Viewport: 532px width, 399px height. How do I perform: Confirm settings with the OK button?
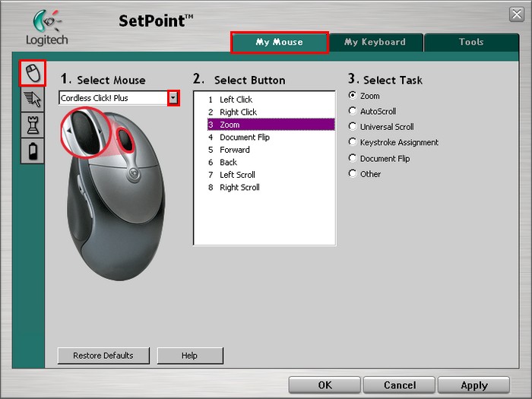(x=325, y=385)
